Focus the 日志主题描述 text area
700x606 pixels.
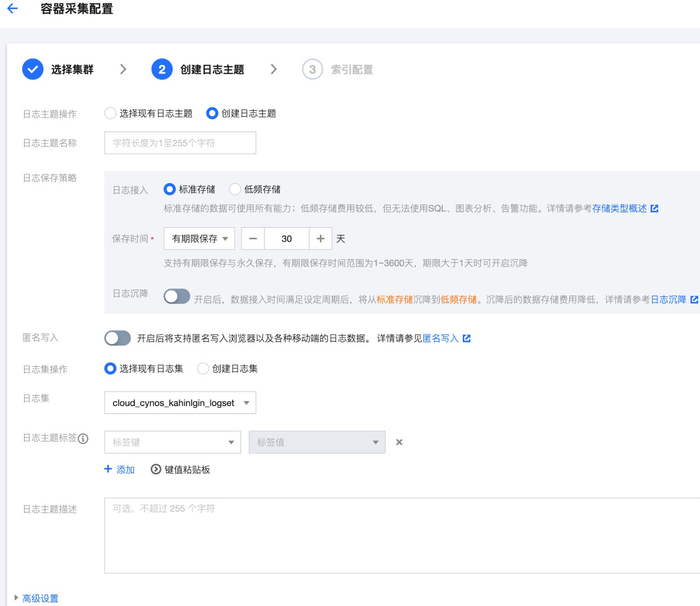click(402, 535)
